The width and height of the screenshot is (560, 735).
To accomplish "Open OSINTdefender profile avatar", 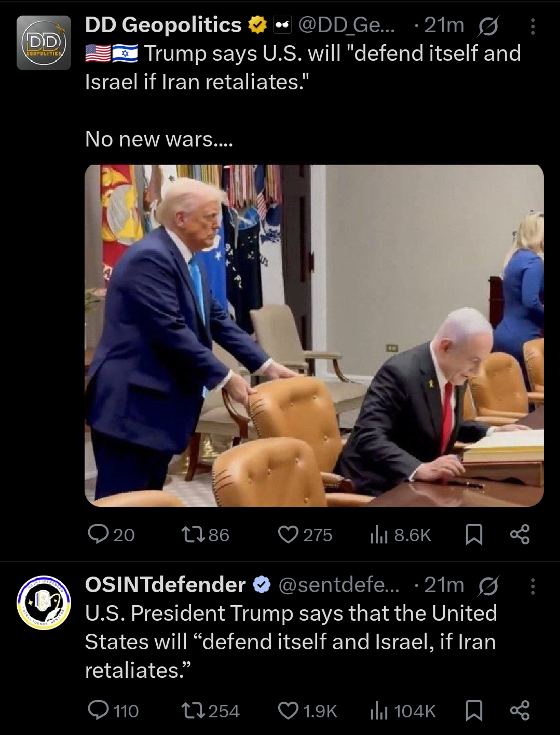I will (x=44, y=602).
